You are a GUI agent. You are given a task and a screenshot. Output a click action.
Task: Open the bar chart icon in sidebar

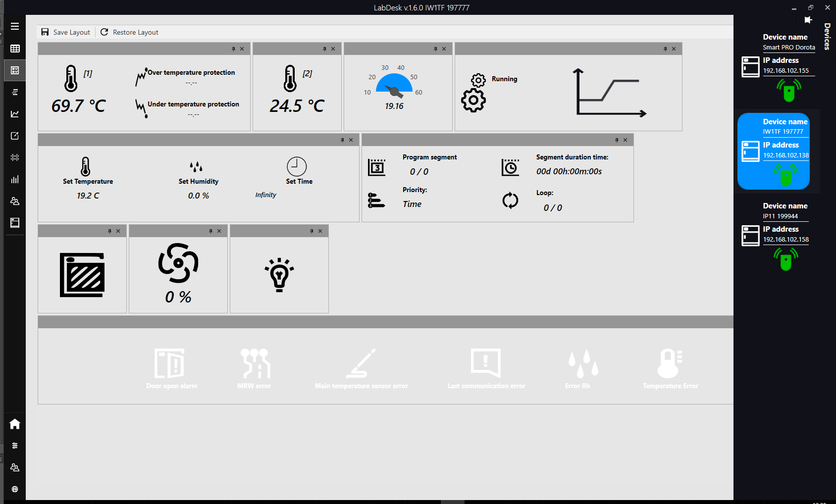(15, 179)
